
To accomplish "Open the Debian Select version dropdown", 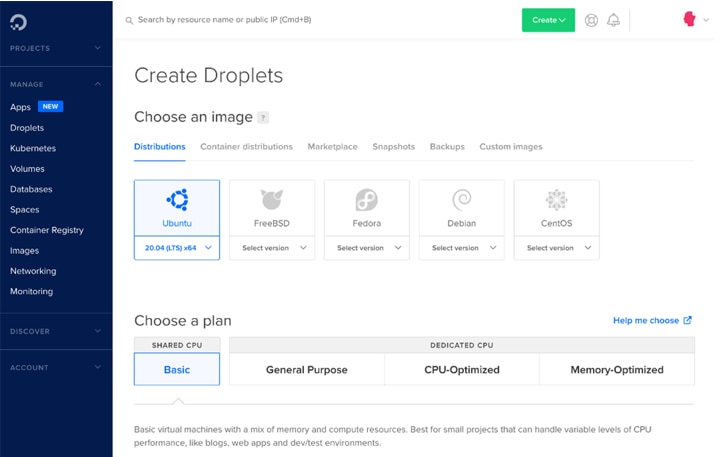I will (x=462, y=248).
